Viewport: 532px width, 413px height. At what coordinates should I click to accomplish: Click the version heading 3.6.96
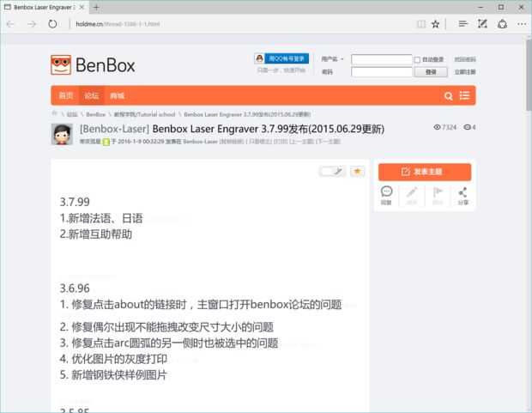click(75, 288)
